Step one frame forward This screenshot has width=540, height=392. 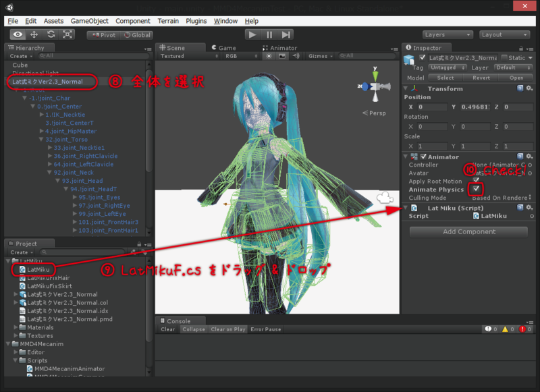click(286, 35)
